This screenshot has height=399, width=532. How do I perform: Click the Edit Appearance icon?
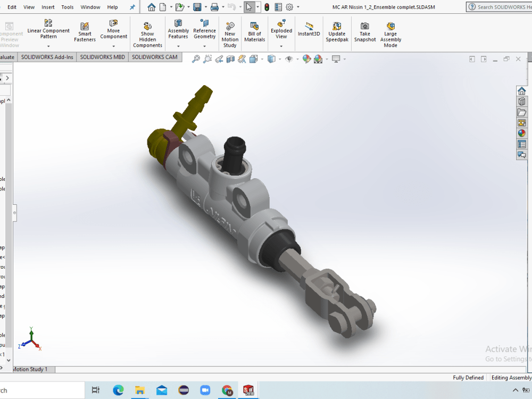point(307,59)
